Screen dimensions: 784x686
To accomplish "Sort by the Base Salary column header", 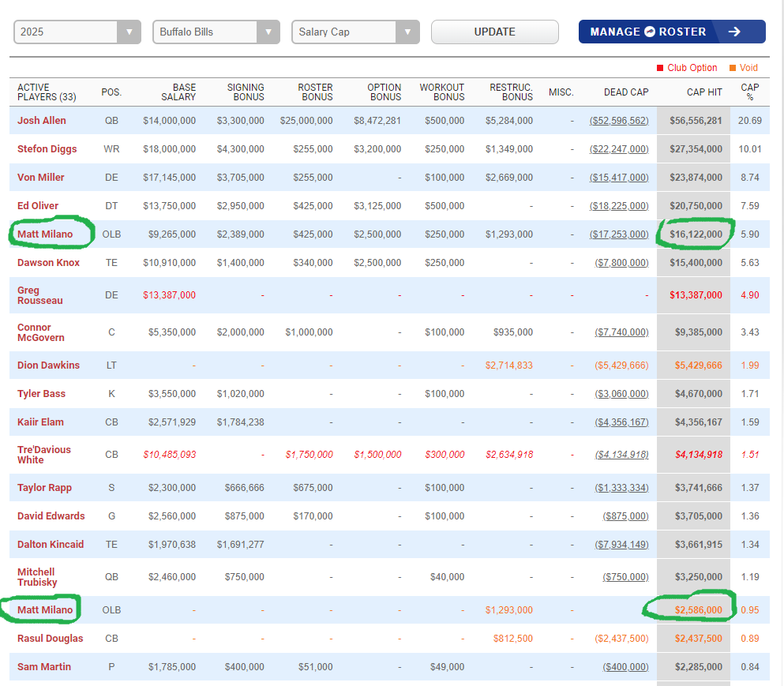I will click(178, 92).
